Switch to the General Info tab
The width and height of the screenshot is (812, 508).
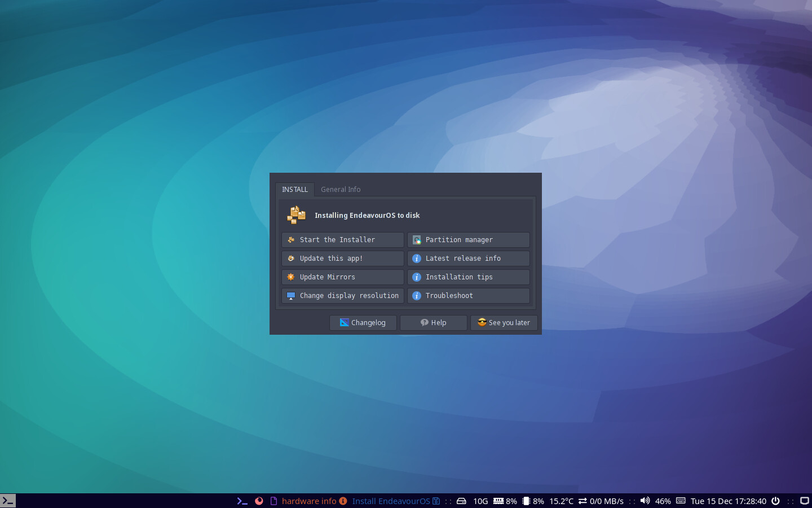341,189
